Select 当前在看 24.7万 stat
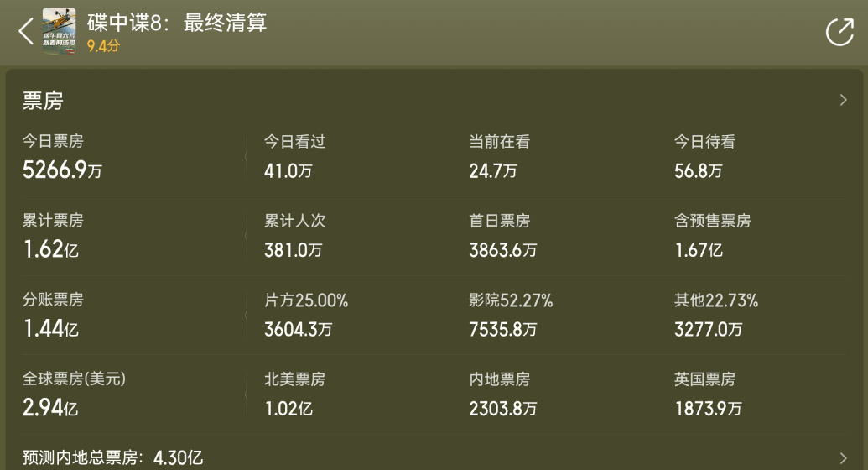This screenshot has height=470, width=868. coord(499,157)
